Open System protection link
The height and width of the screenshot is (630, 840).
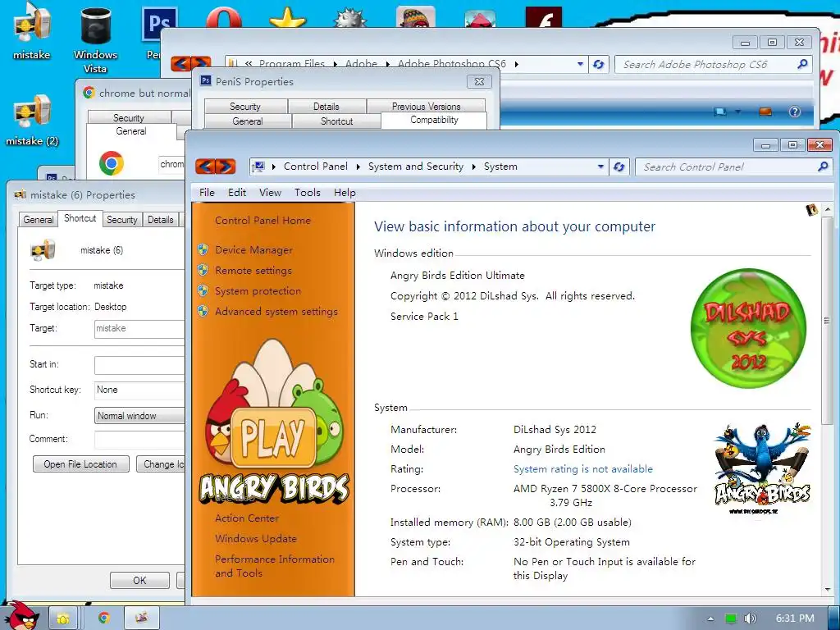(x=258, y=291)
